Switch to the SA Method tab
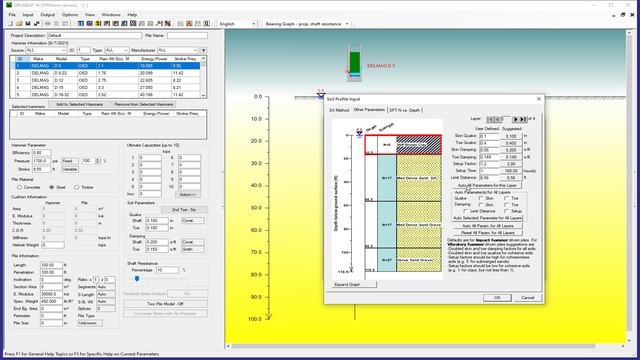Screen dimensions: 640x360 pos(339,110)
